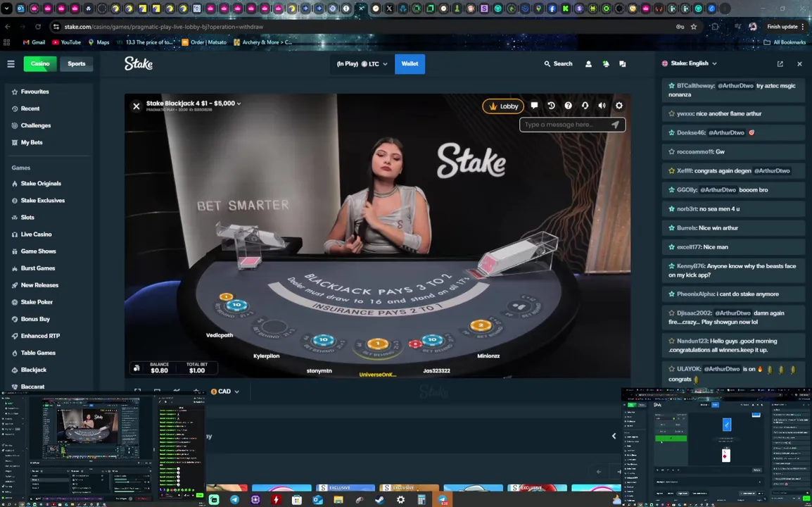Open the game history clock icon
The width and height of the screenshot is (812, 507).
[551, 106]
